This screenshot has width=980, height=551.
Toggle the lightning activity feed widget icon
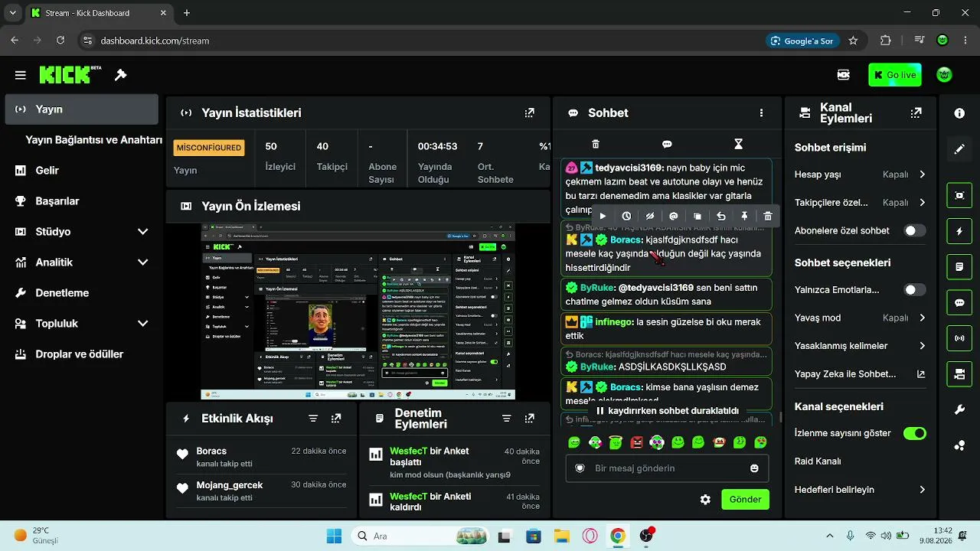click(x=959, y=232)
